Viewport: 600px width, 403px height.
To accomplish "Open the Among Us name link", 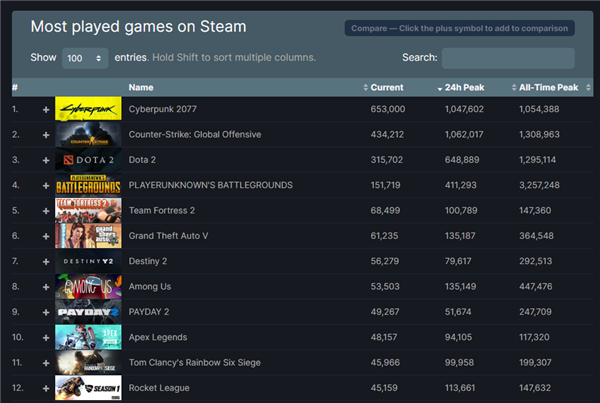I will tap(150, 287).
